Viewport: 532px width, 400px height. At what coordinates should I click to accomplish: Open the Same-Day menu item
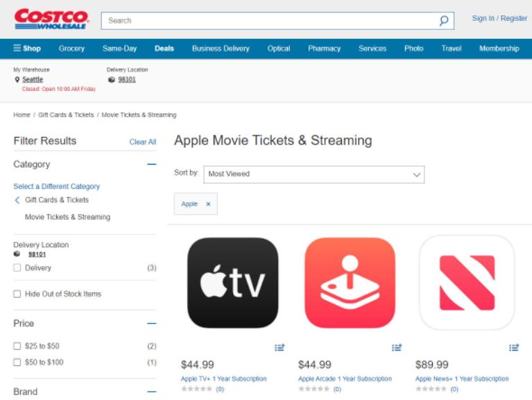pos(119,48)
